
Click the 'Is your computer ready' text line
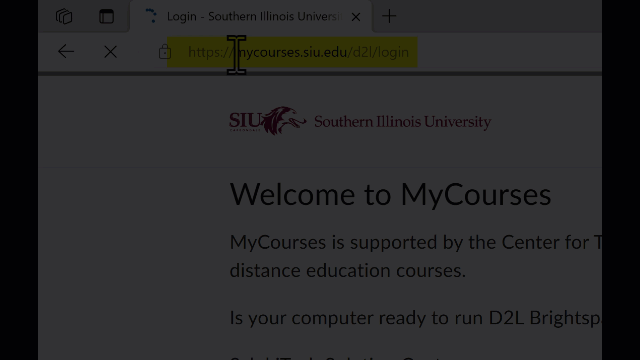[416, 318]
